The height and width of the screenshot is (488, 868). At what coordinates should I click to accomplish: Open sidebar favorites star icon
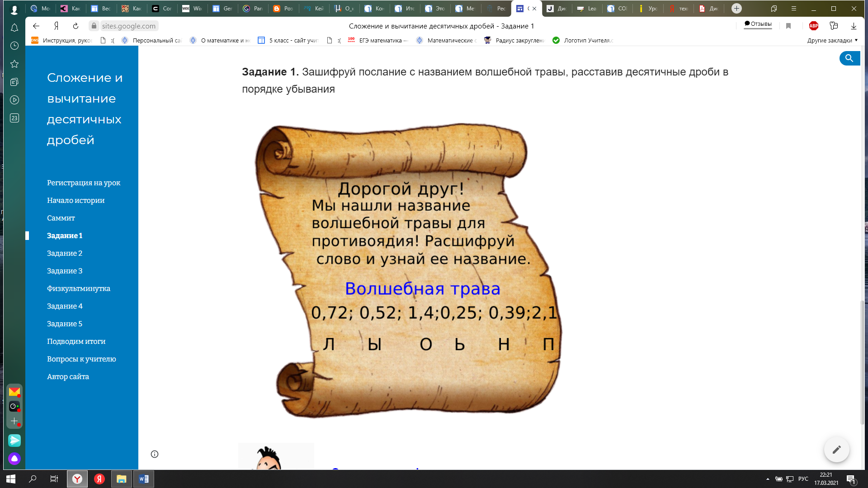point(14,64)
